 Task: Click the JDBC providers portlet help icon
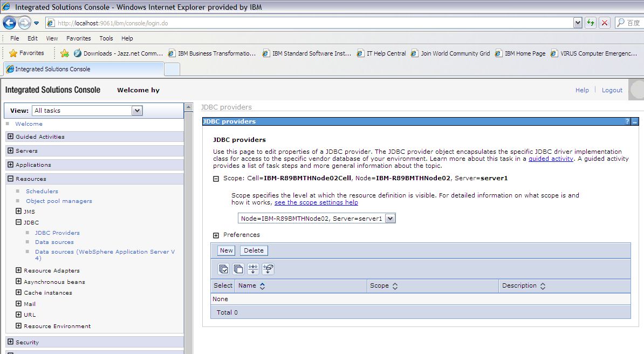627,121
